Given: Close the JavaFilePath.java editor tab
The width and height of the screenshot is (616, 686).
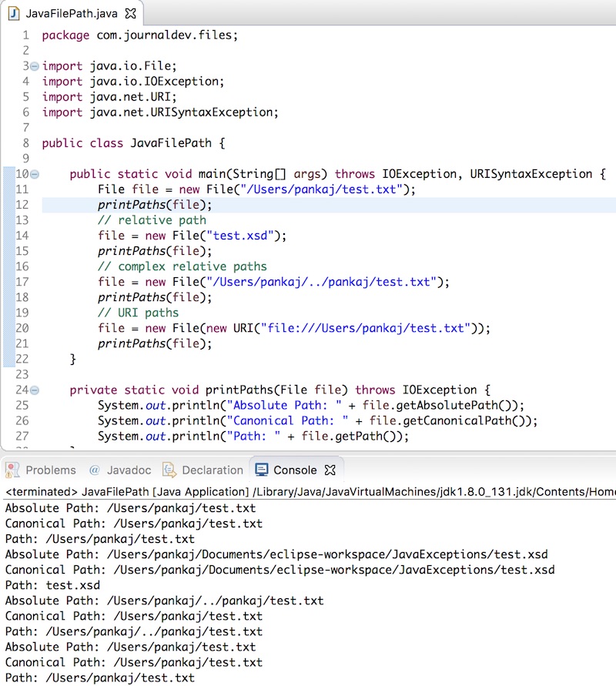Looking at the screenshot, I should 130,14.
